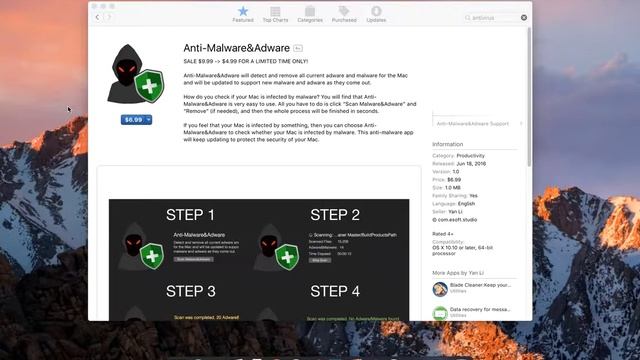
Task: Click 'Category: Productivity' info row
Action: (x=458, y=156)
